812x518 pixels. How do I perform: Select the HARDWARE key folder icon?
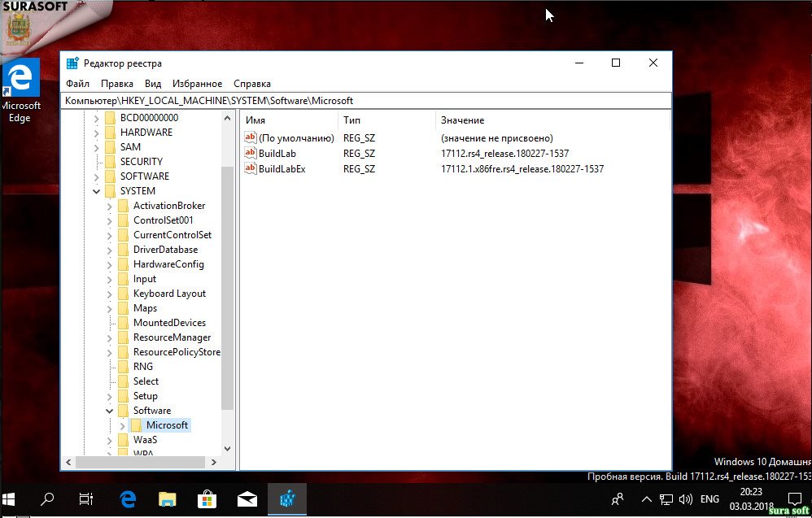point(110,133)
